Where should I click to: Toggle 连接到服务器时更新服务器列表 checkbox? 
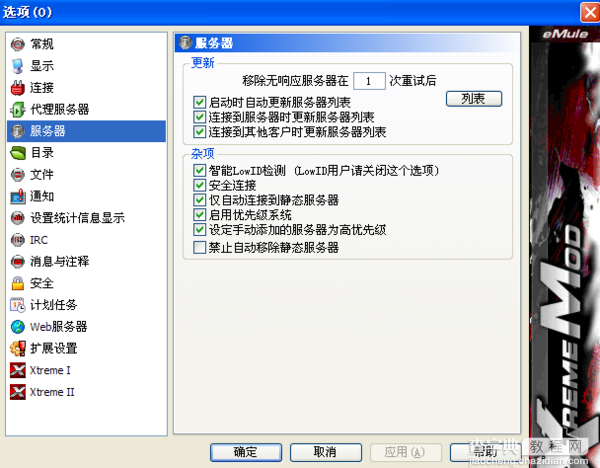click(199, 117)
